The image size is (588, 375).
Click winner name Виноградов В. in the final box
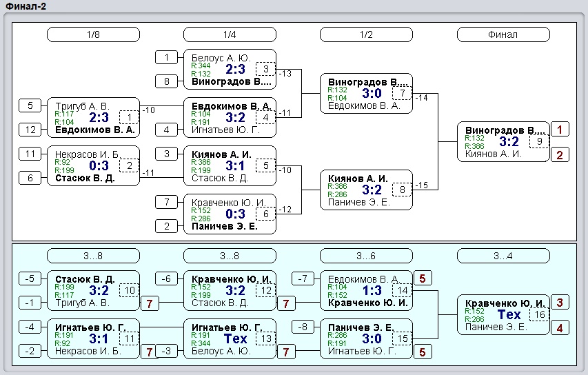click(x=505, y=130)
